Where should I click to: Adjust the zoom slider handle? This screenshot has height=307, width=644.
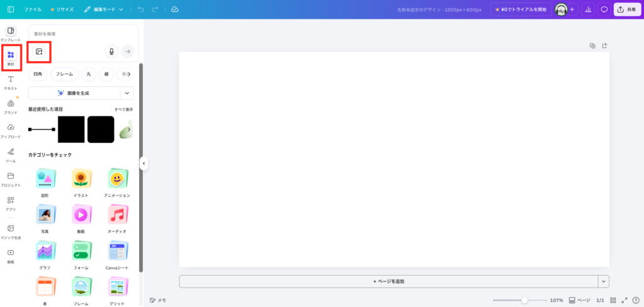(x=525, y=301)
